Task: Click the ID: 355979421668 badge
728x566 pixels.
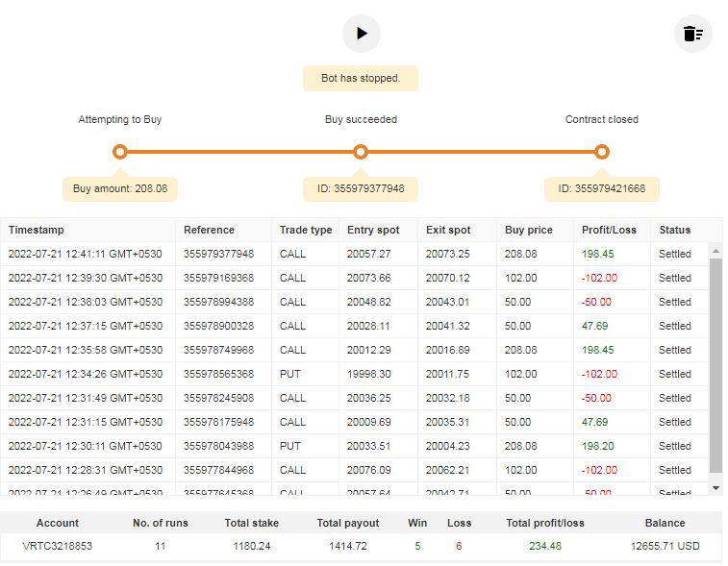Action: 602,188
